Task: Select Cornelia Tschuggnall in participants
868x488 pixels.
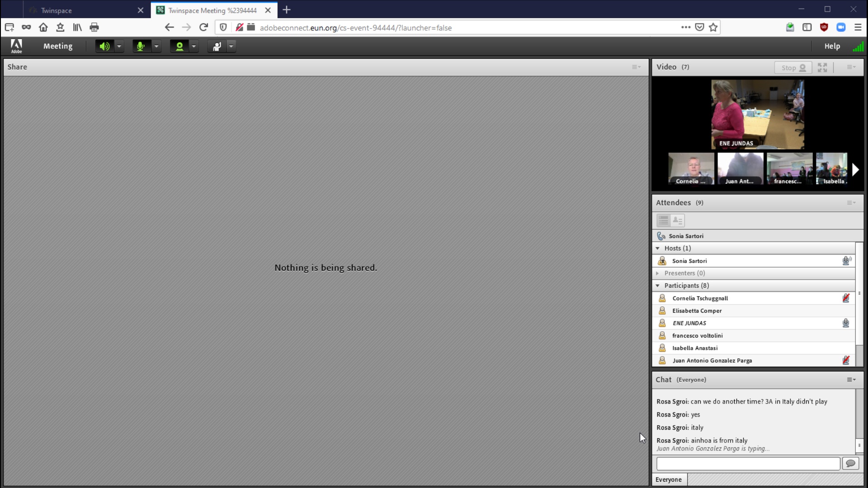Action: (754, 298)
